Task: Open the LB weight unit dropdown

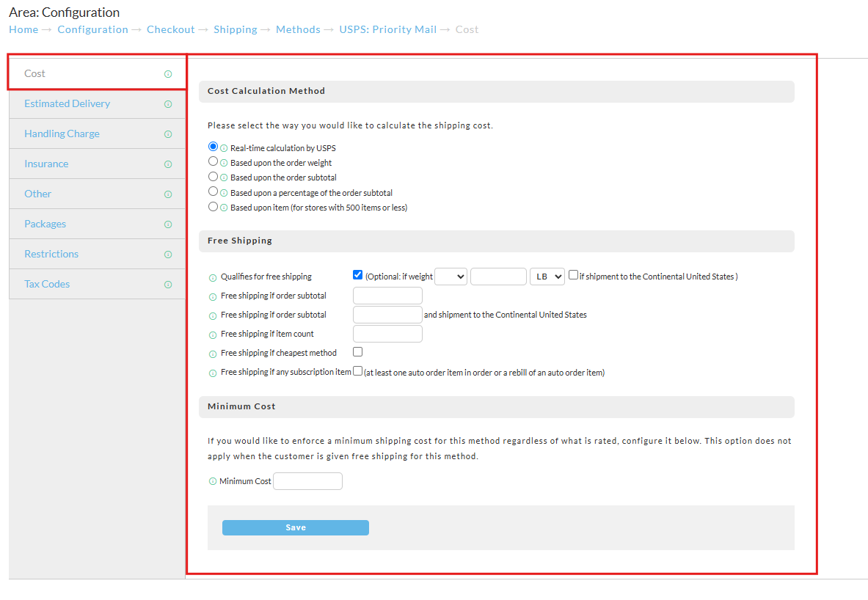Action: coord(547,277)
